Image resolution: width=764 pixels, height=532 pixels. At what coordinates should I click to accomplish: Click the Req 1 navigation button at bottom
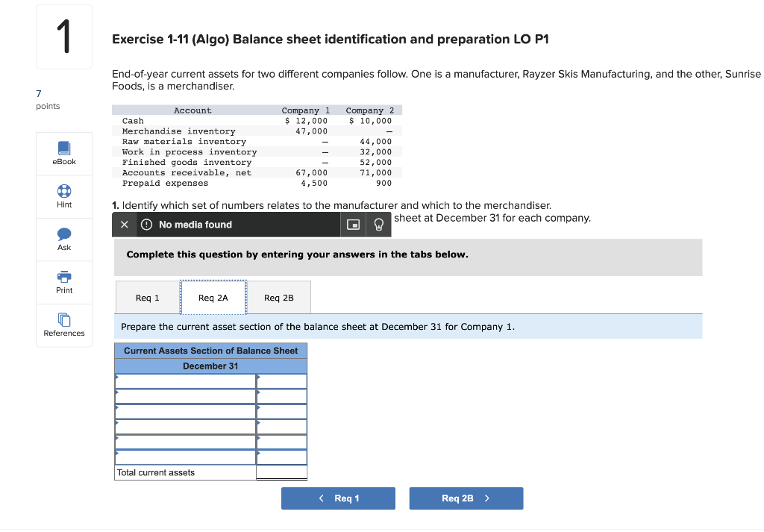338,498
